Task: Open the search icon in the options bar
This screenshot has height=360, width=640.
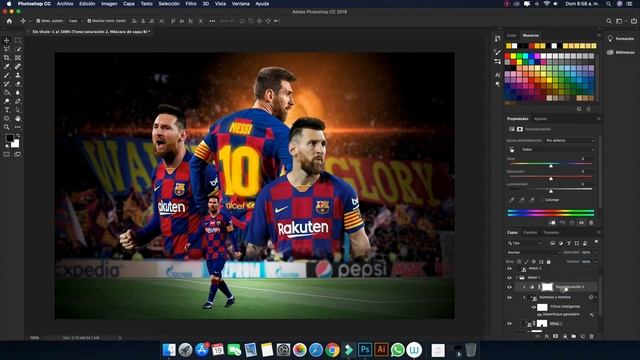Action: [x=609, y=21]
